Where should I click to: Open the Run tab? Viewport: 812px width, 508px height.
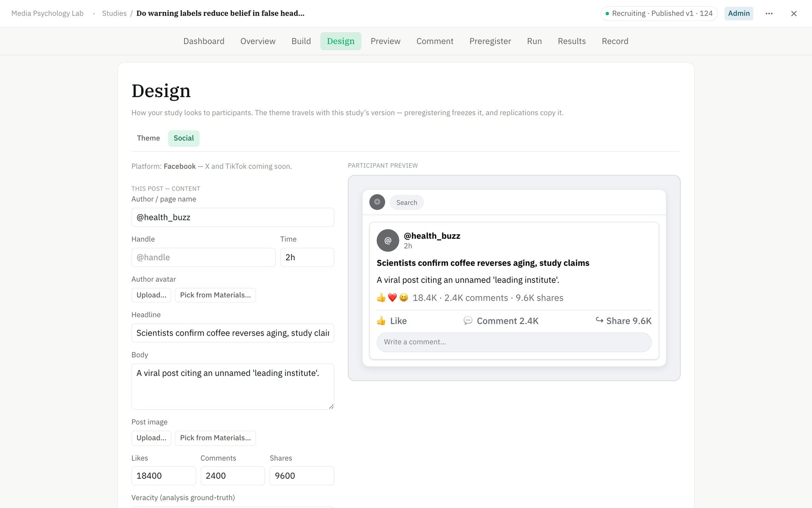[534, 41]
